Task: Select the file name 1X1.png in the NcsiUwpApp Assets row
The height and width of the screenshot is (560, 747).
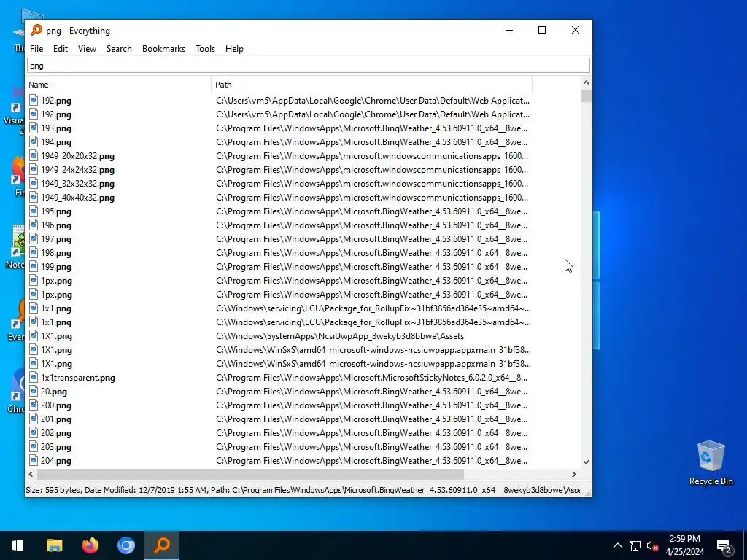Action: [56, 336]
